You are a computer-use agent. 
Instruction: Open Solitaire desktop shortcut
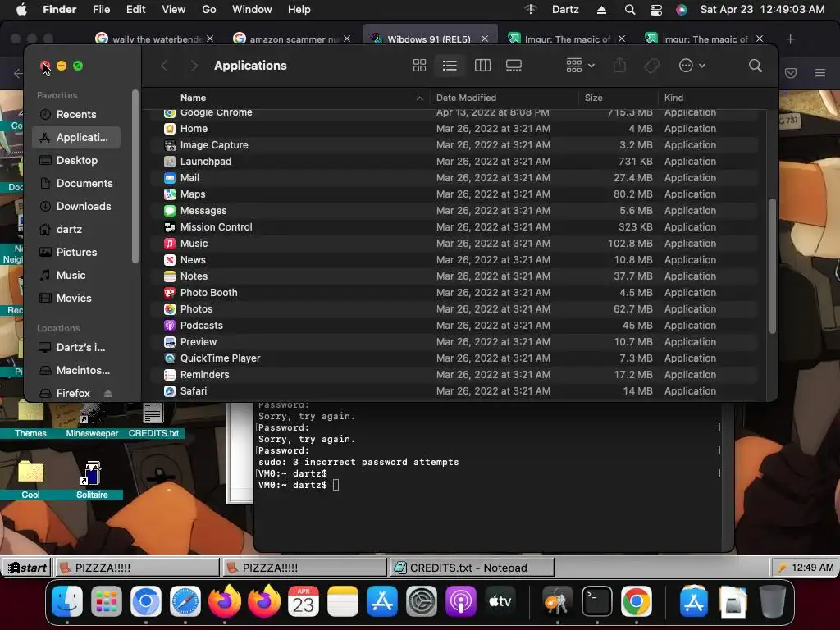(92, 479)
